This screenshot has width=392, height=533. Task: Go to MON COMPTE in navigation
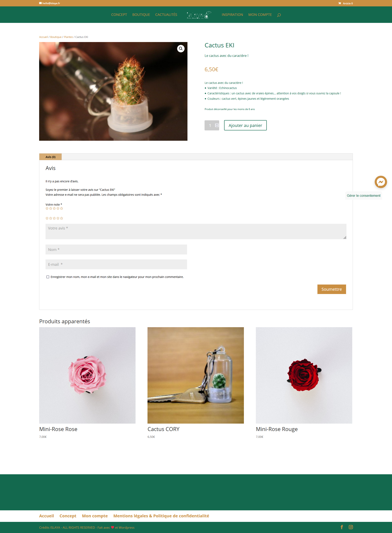(x=260, y=15)
